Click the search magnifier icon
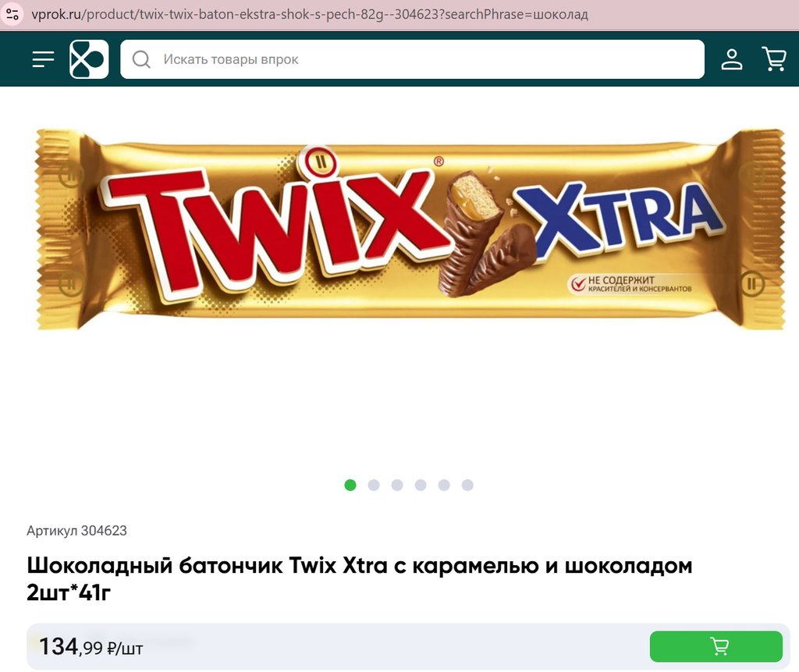799x672 pixels. tap(141, 59)
